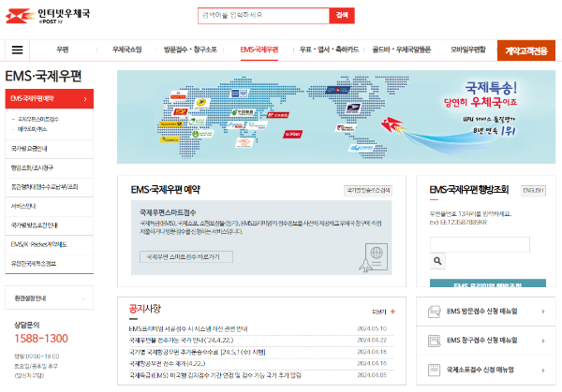562x392 pixels.
Task: Focus the top search keyword field
Action: tap(263, 15)
